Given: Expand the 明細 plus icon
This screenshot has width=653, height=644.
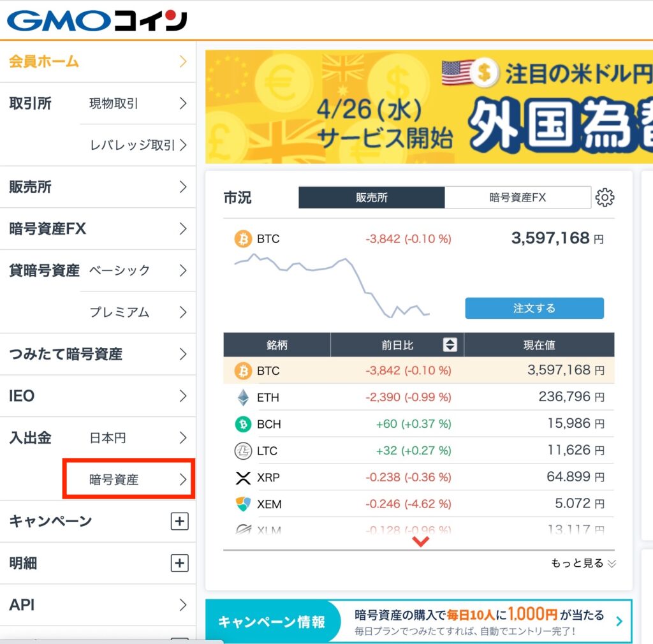Looking at the screenshot, I should [179, 563].
